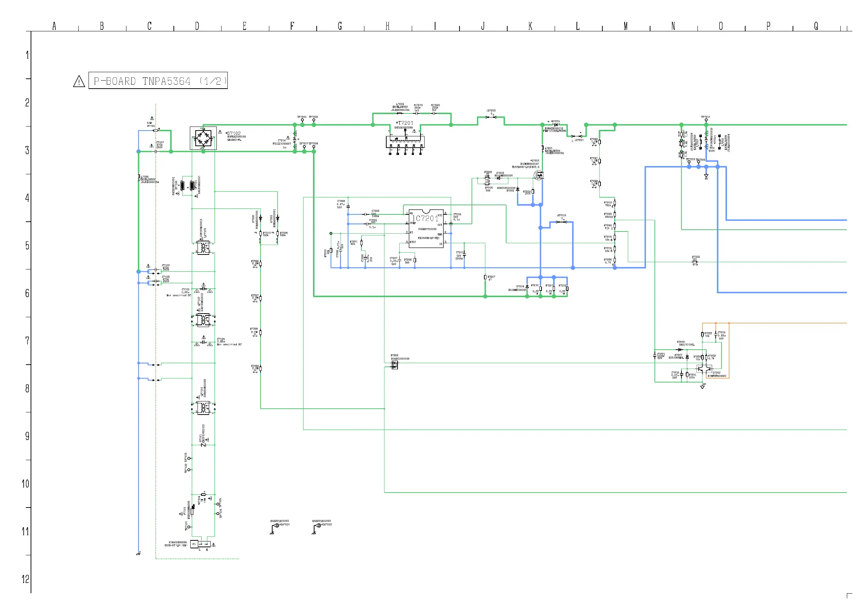Screen dimensions: 868x614
Task: Click the Q7202 transistor pair symbol
Action: pos(704,369)
